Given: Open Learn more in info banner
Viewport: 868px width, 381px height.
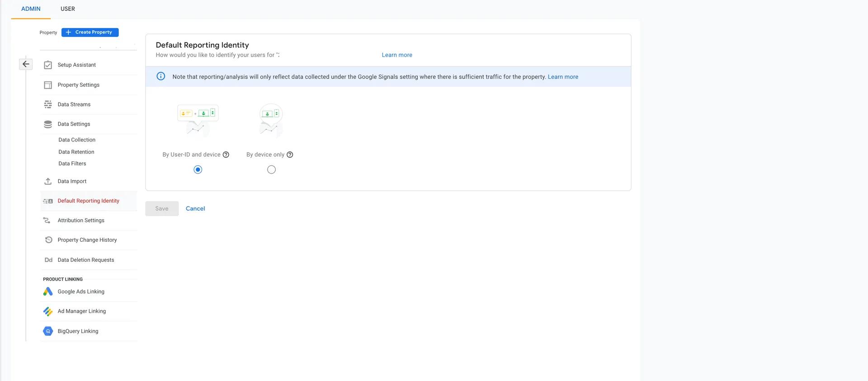Looking at the screenshot, I should (x=563, y=77).
